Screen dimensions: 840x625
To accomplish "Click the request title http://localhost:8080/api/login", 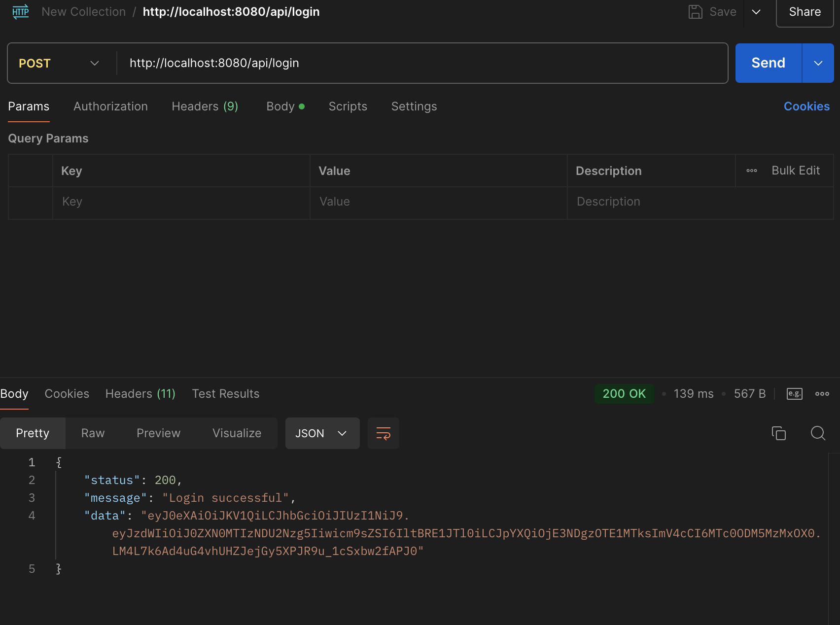I will tap(231, 12).
